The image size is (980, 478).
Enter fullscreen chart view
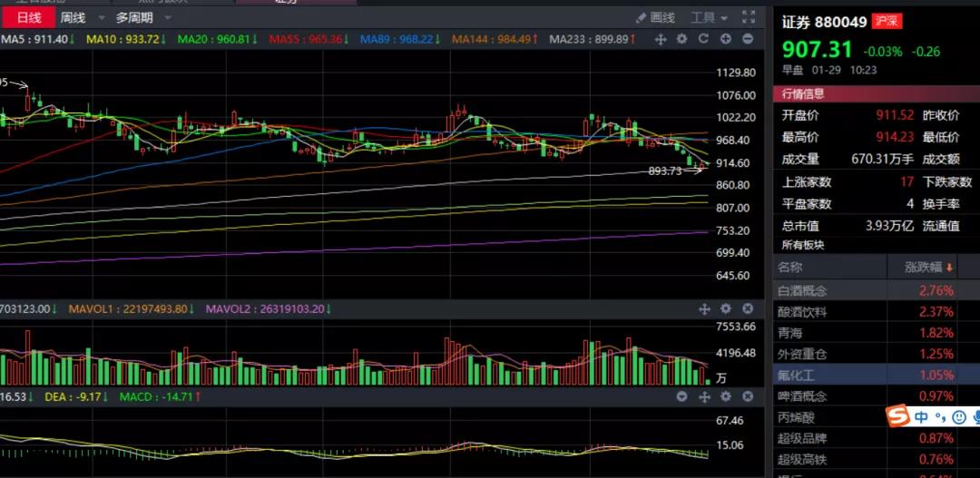click(748, 17)
